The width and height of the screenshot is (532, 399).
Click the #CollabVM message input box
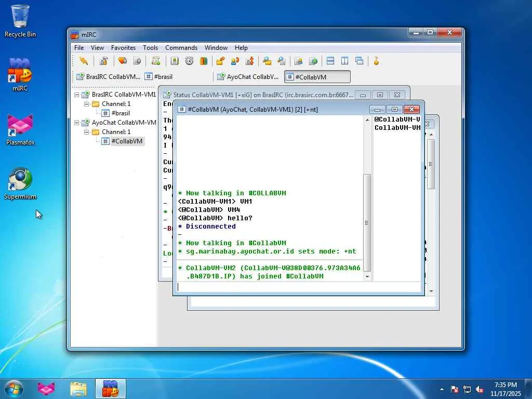coord(299,287)
